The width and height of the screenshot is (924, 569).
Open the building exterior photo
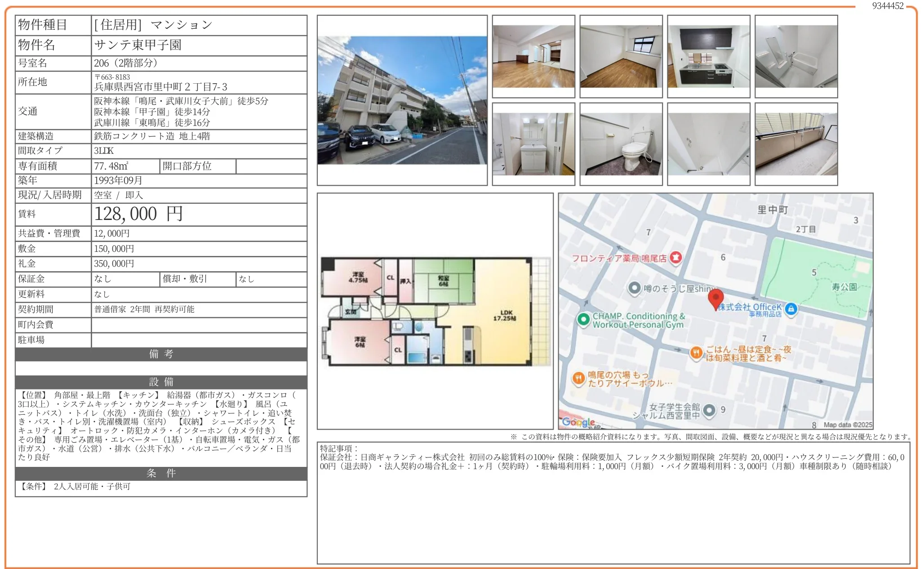click(x=402, y=100)
